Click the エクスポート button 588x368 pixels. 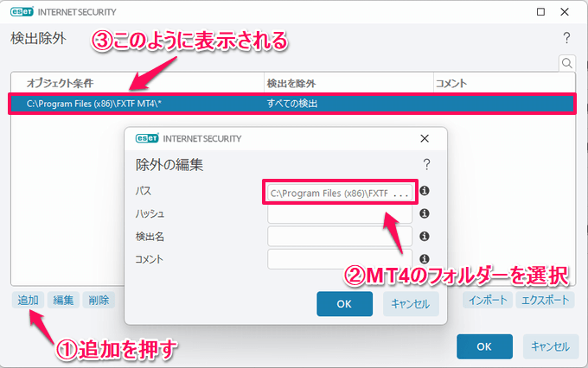pyautogui.click(x=545, y=300)
